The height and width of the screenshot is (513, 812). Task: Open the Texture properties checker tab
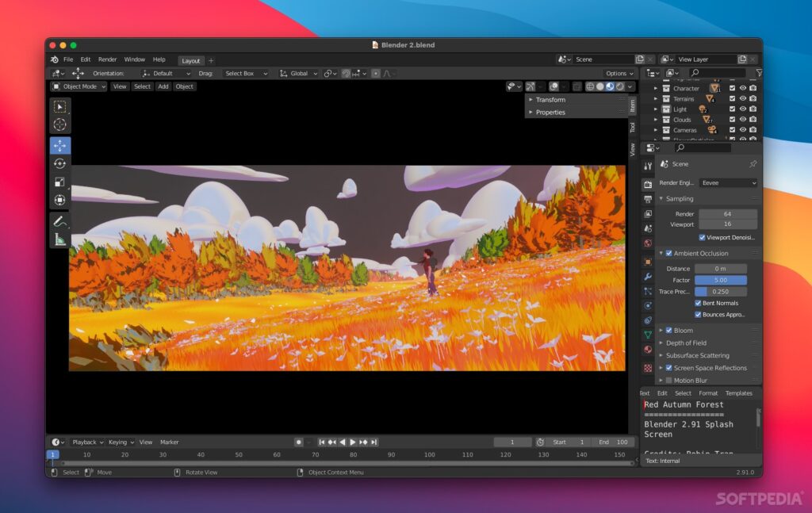point(648,368)
